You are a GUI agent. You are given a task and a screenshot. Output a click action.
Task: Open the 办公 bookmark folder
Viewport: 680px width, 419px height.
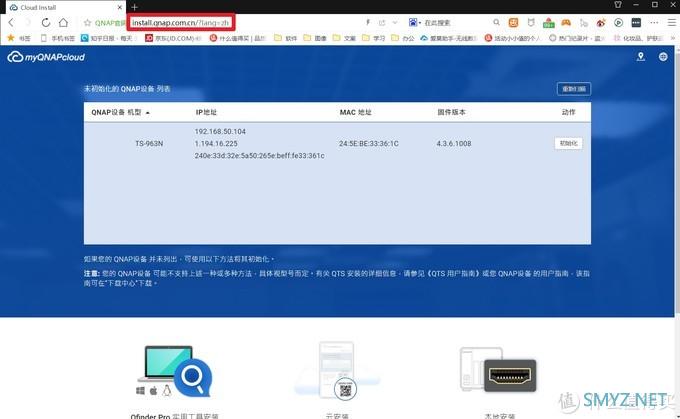coord(403,38)
